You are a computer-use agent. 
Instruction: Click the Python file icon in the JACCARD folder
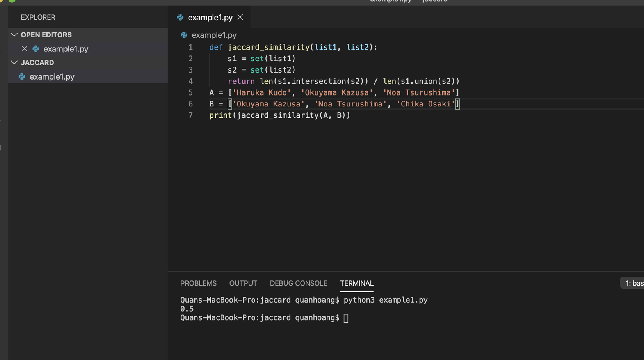click(x=22, y=76)
